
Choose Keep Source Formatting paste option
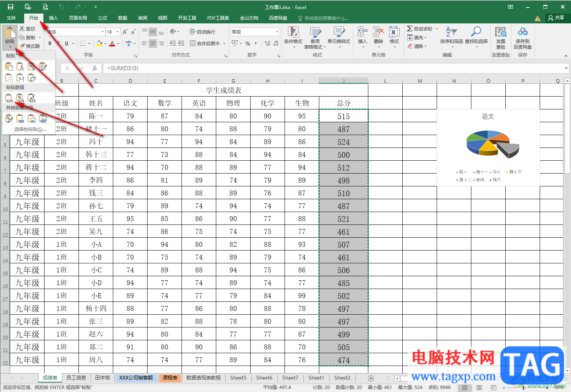(x=43, y=67)
